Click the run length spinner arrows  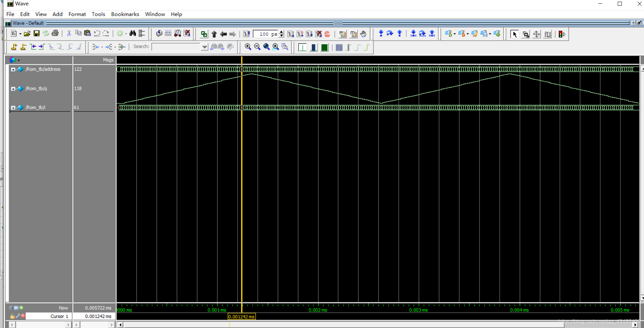coord(281,34)
